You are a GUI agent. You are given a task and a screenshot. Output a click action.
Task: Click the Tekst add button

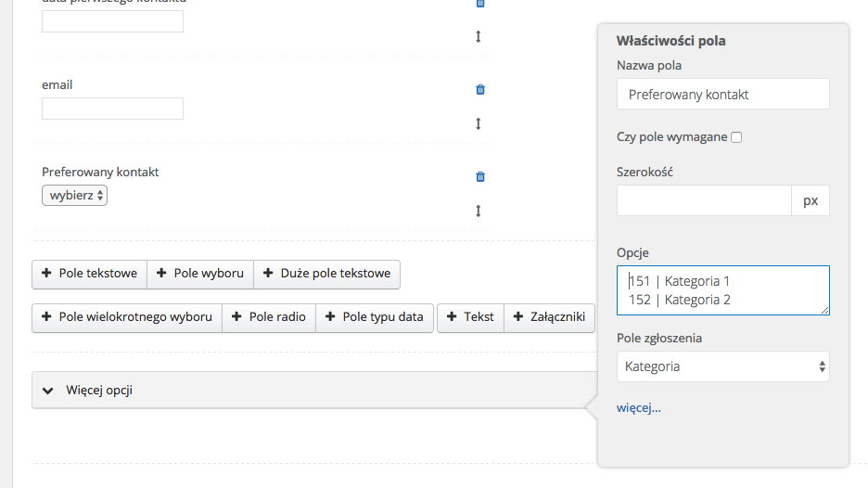470,317
